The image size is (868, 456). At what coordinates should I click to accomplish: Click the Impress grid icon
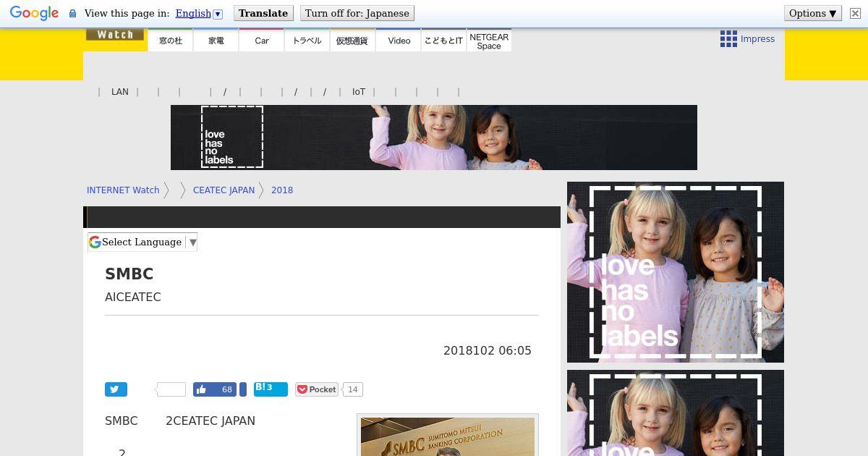click(728, 39)
